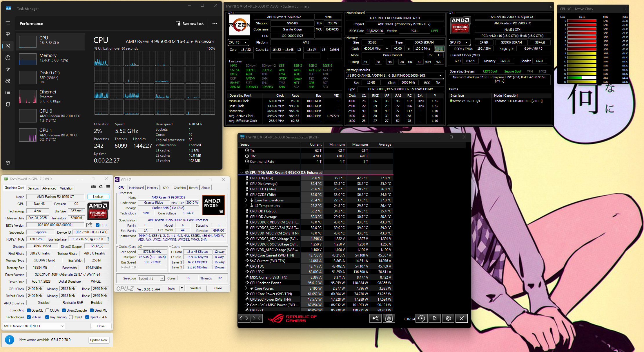Collapse CPU [#0] sensor group in HWiNFO

(x=241, y=172)
